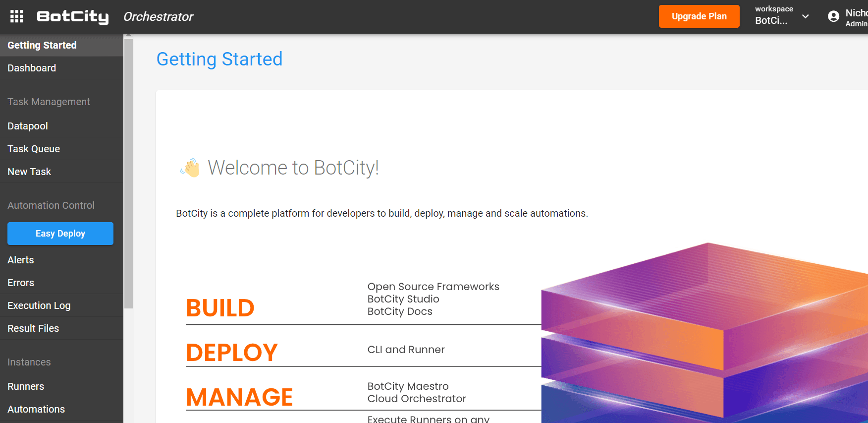Click the Welcome to BotCity! heading
The width and height of the screenshot is (868, 423).
[x=293, y=168]
